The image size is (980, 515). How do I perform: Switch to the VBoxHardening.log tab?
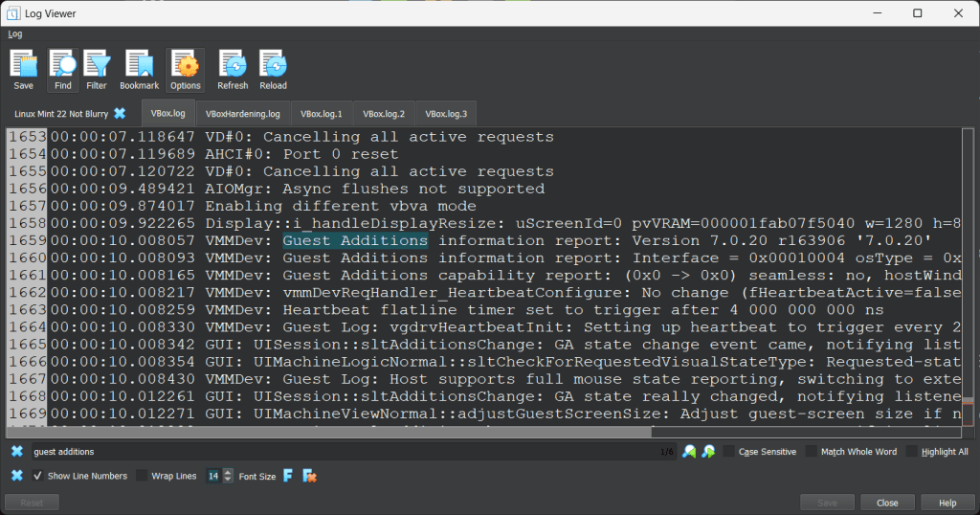[x=242, y=114]
